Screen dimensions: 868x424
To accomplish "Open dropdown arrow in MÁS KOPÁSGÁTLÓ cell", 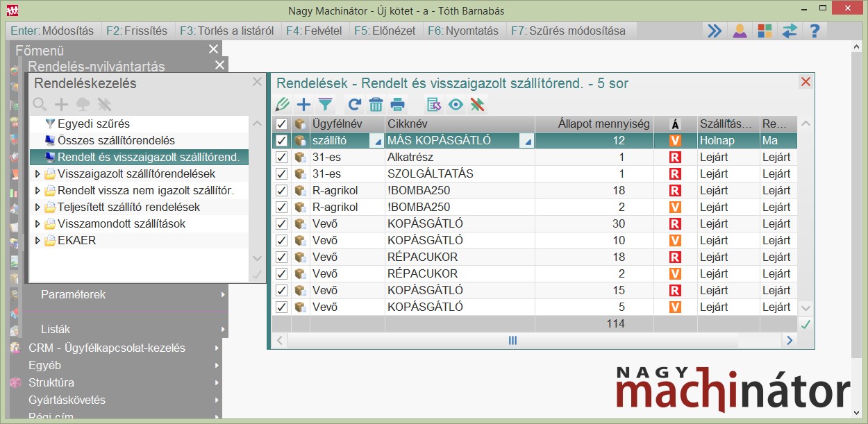I will pos(528,142).
